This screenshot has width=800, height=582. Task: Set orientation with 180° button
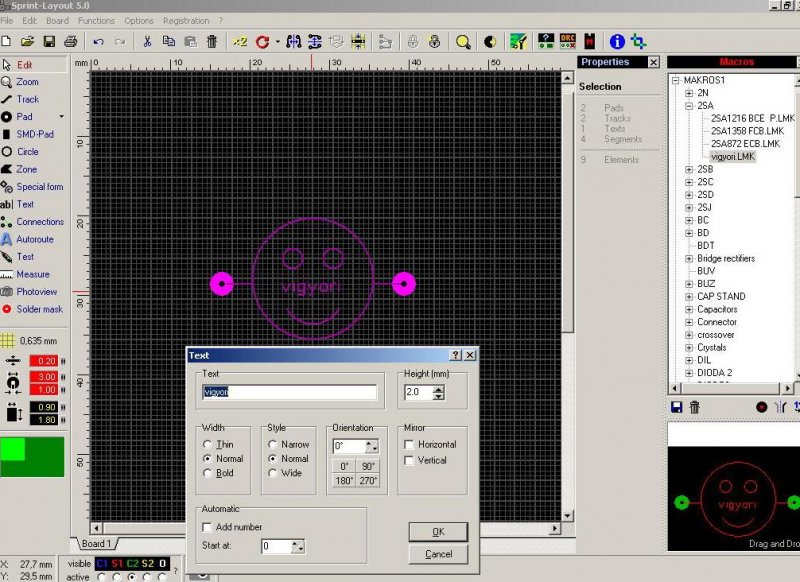point(344,480)
